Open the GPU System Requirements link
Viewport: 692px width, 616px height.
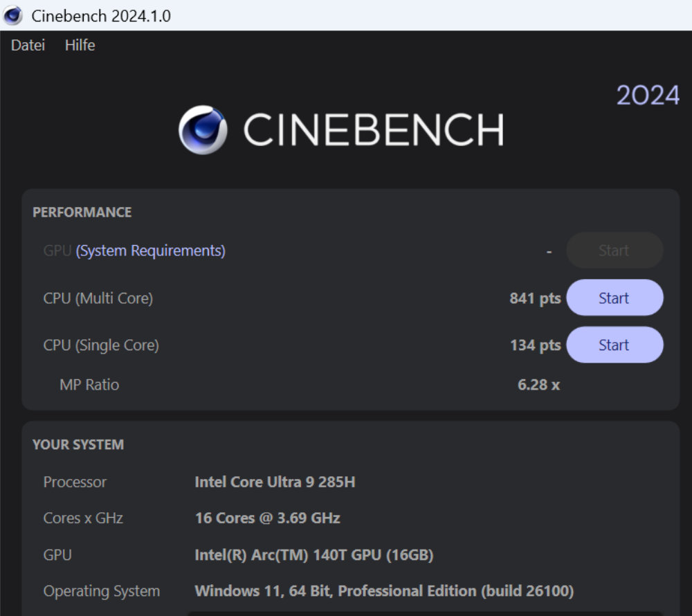pos(150,251)
